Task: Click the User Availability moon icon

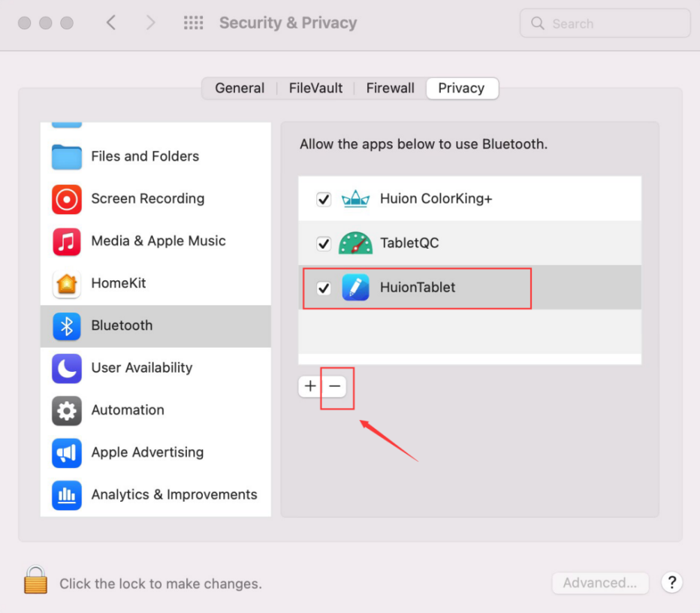Action: tap(67, 368)
